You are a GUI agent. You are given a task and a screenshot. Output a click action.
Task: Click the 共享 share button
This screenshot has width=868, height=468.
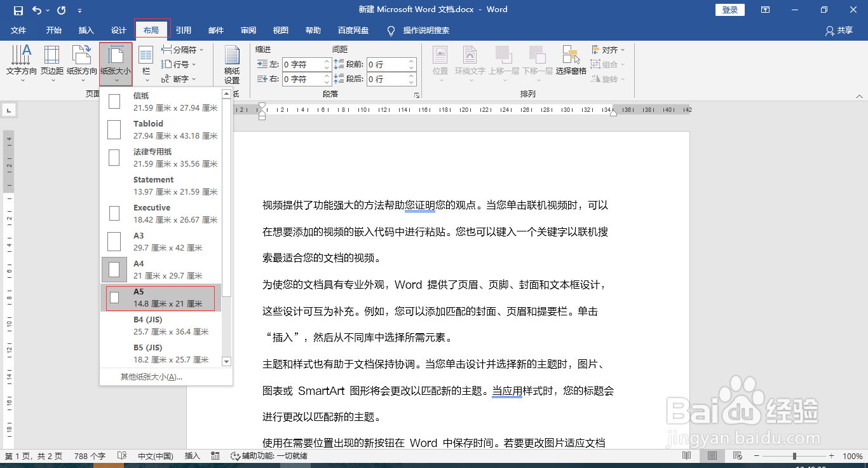pos(839,30)
